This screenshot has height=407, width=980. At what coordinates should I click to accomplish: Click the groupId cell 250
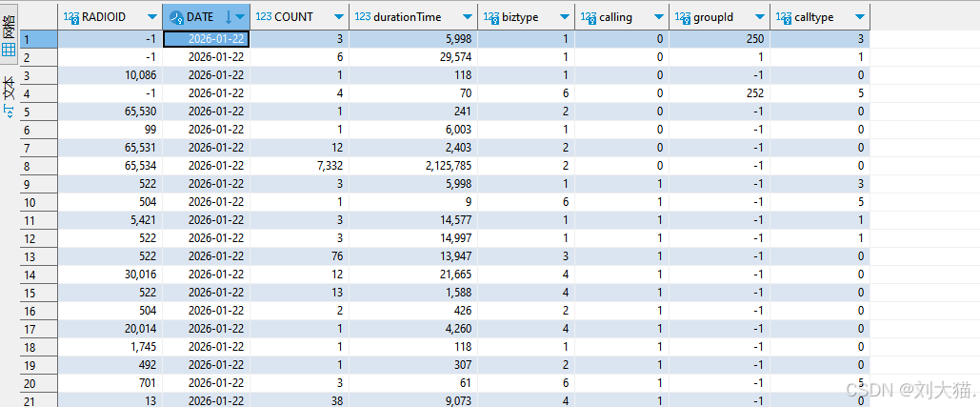719,39
